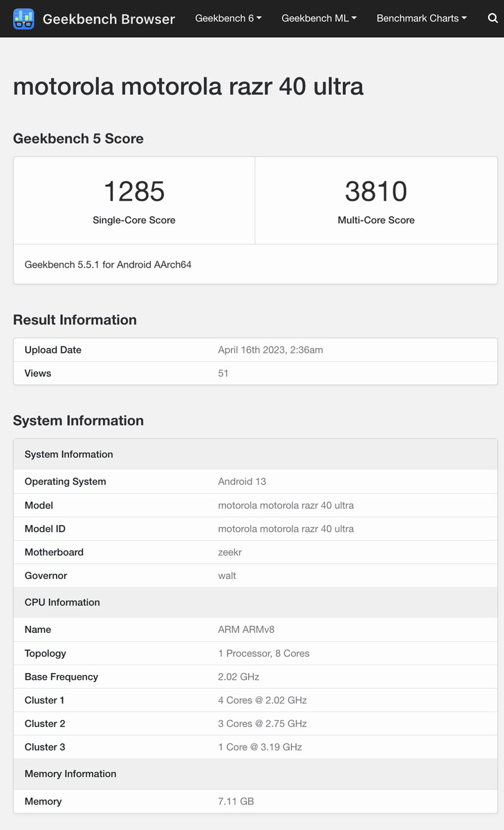
Task: Click the Geekbench logo icon
Action: (24, 19)
